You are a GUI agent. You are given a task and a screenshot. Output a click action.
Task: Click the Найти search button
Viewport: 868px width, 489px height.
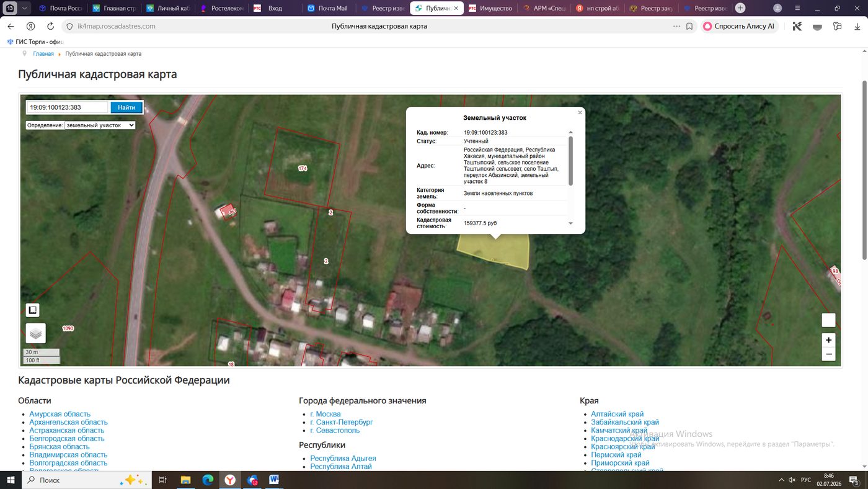(126, 107)
